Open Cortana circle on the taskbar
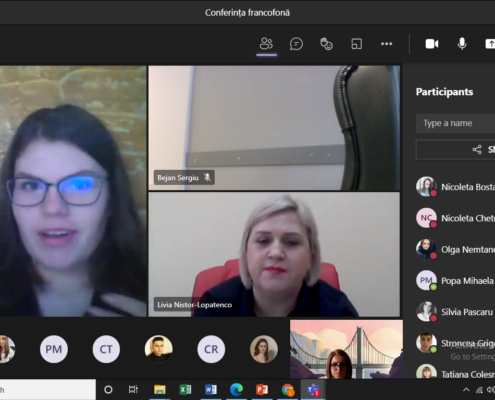 108,389
